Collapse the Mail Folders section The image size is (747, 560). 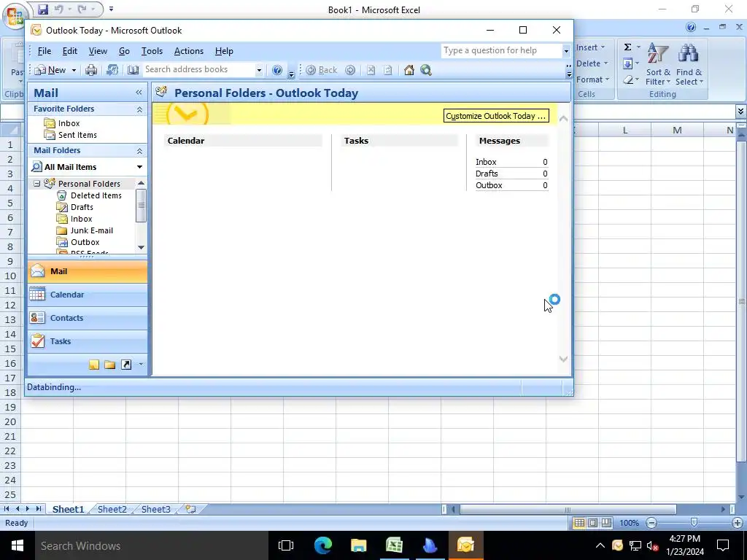tap(139, 151)
